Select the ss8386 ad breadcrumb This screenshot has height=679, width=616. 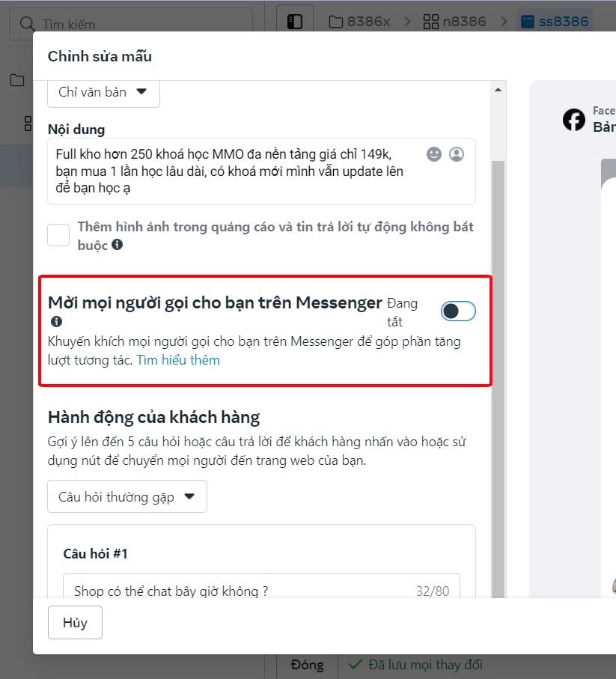tap(555, 22)
